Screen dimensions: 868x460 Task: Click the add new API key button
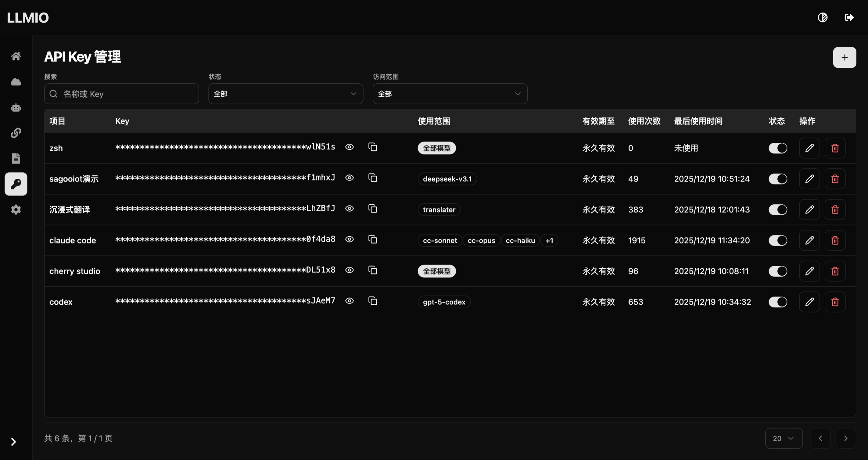(x=844, y=57)
